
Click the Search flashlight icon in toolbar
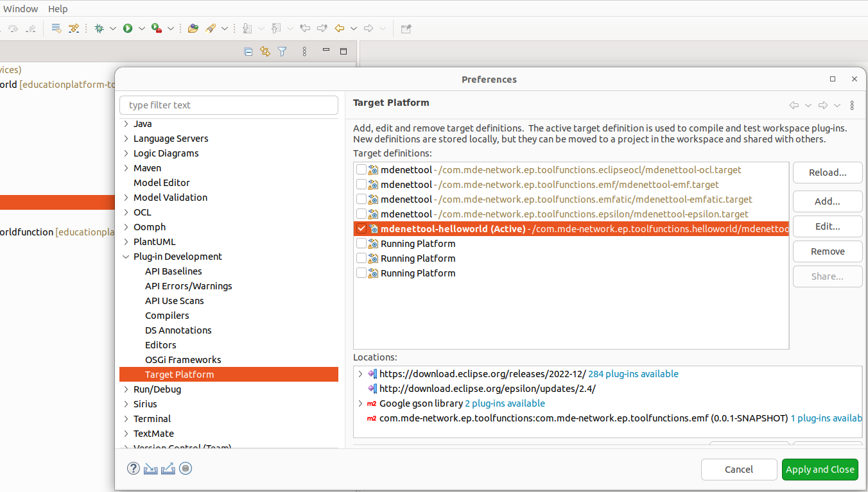[x=211, y=28]
